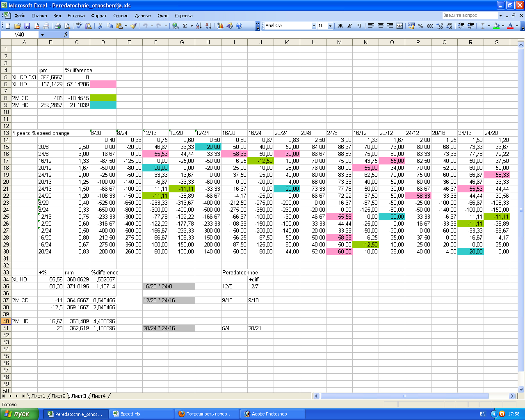This screenshot has height=420, width=525.
Task: Click the Open file folder icon
Action: (17, 26)
